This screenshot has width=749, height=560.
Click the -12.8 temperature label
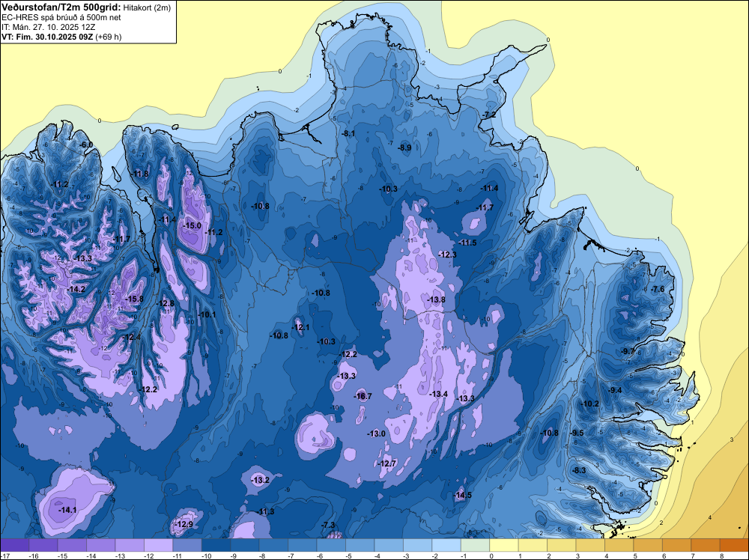166,303
